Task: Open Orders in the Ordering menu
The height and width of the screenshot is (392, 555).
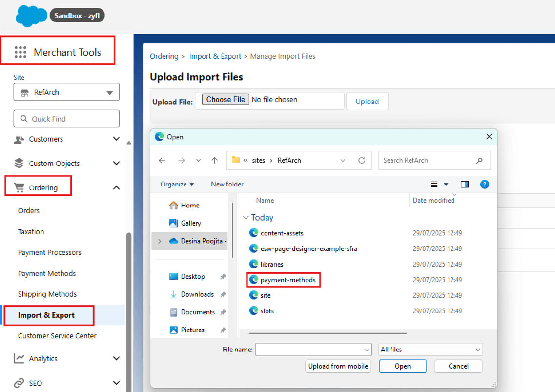Action: click(29, 211)
